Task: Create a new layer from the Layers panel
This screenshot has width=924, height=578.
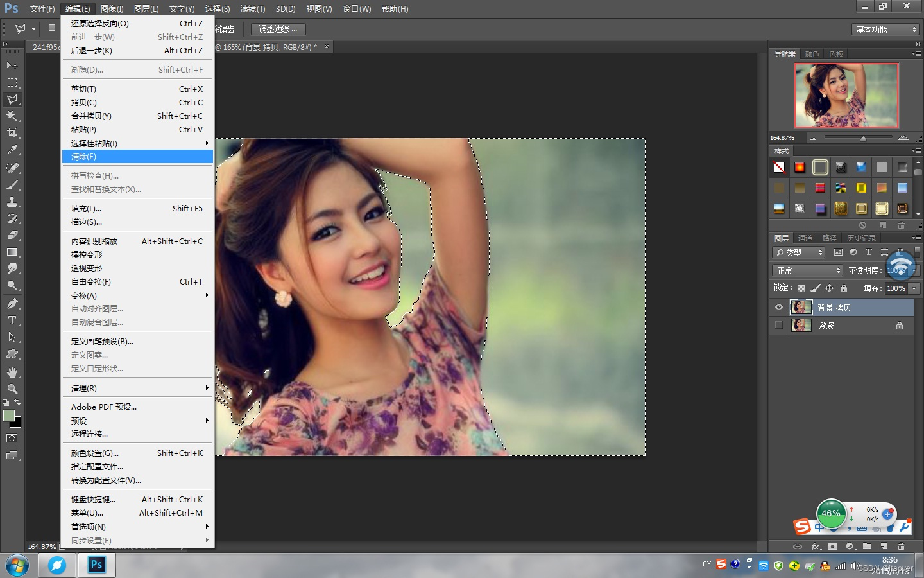Action: 884,547
